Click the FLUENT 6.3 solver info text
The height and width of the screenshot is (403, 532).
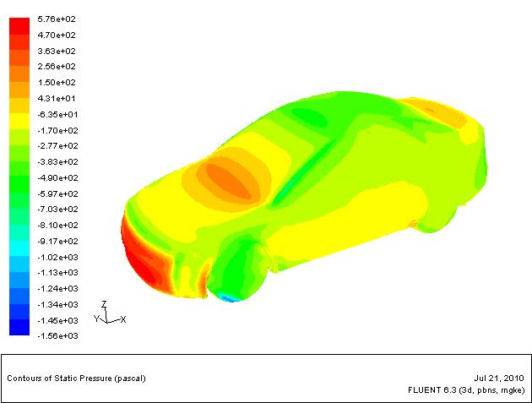[x=466, y=390]
